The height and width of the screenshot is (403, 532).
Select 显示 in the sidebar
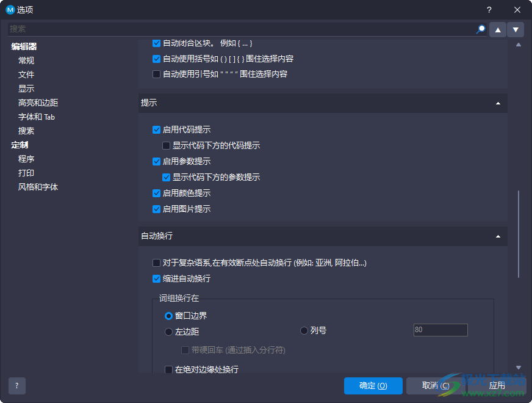point(26,89)
